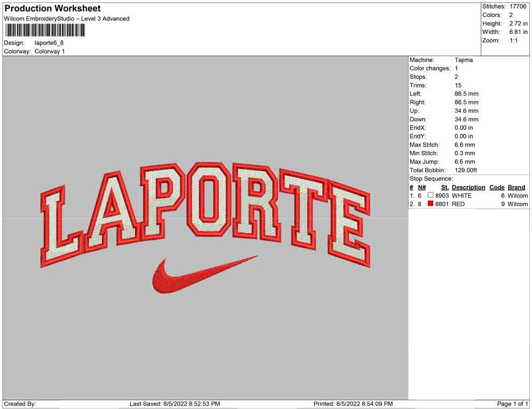Click the height value '2.72 in'
532x409 pixels.
click(519, 24)
